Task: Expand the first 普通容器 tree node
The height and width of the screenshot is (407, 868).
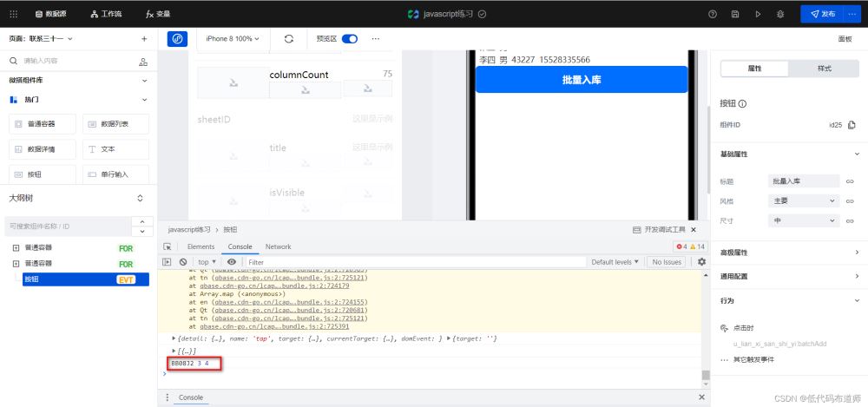Action: (x=16, y=247)
